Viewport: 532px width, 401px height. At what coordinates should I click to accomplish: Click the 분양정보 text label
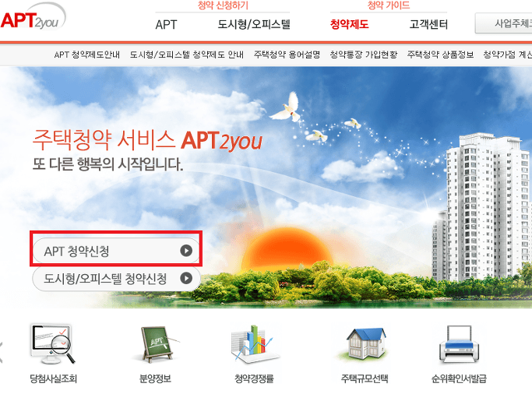pyautogui.click(x=155, y=378)
